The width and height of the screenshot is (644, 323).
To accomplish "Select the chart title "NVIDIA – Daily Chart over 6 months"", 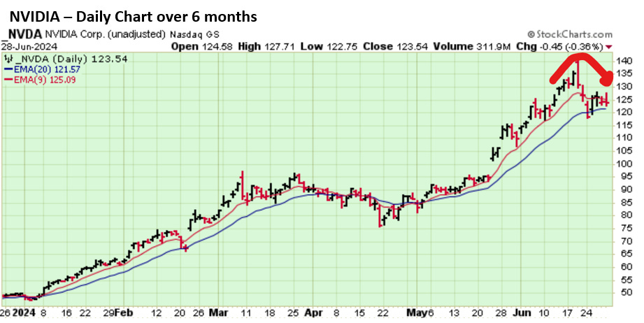I will [x=134, y=16].
